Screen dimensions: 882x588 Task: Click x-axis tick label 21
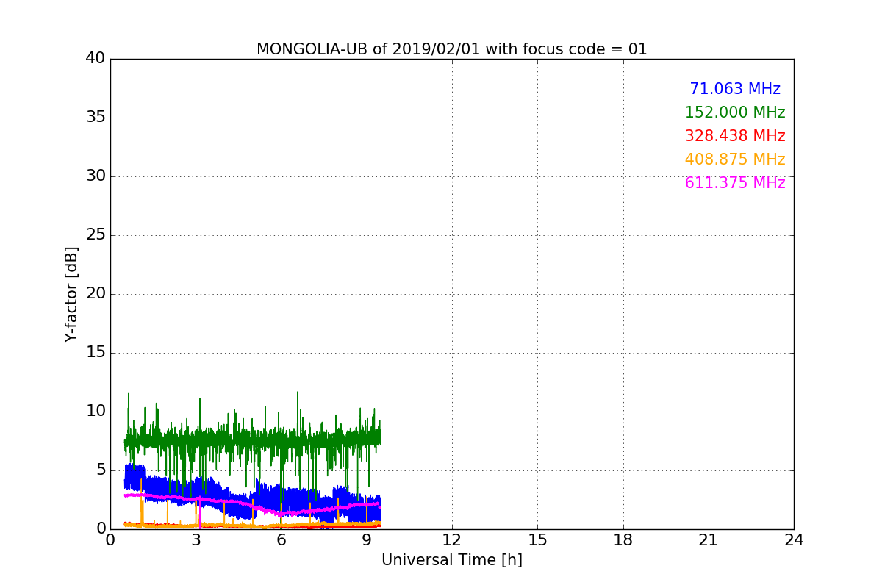[708, 539]
